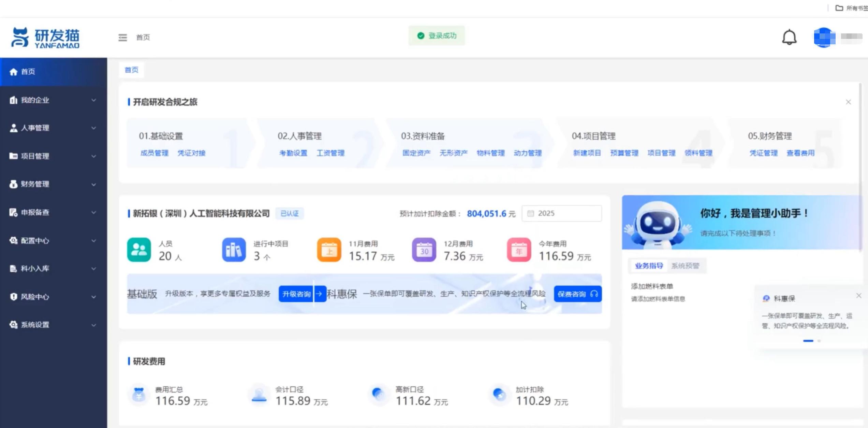Expand 人事管理 menu chevron
868x428 pixels.
[93, 128]
